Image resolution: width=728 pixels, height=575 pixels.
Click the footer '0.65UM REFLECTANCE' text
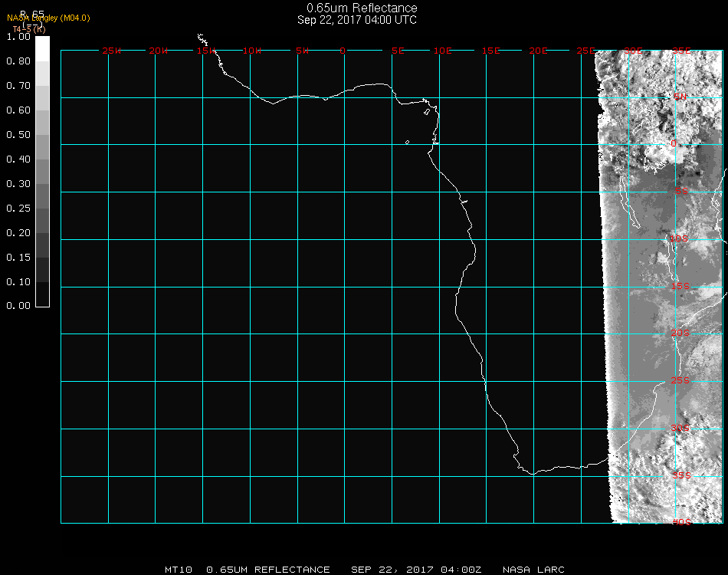point(268,570)
